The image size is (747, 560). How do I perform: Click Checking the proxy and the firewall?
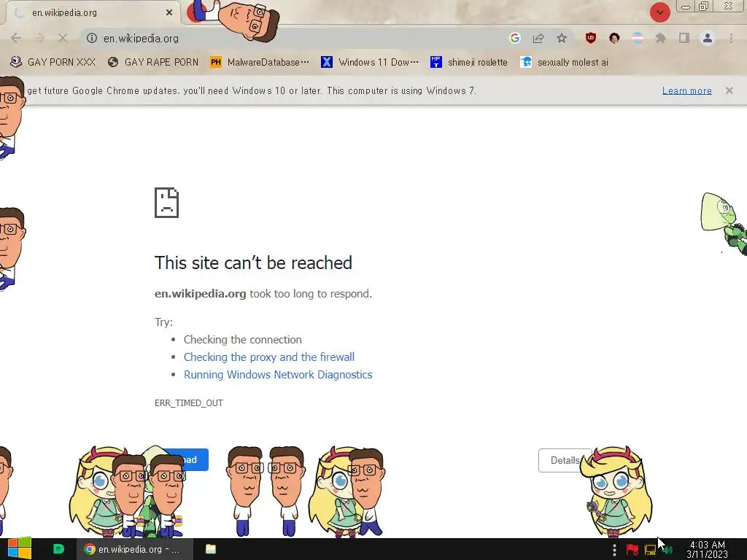point(269,357)
